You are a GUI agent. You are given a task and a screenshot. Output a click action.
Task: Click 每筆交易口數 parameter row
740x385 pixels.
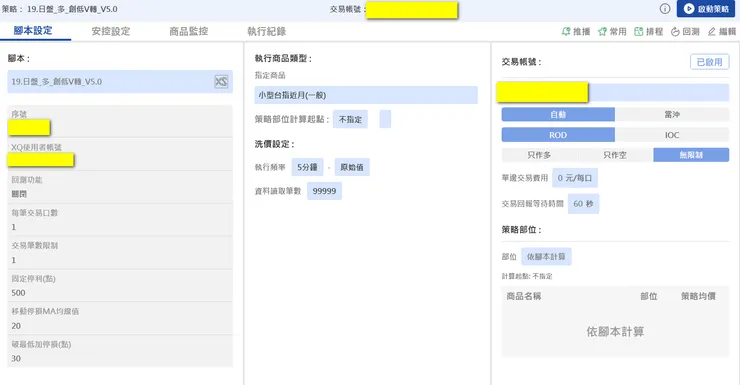click(120, 220)
